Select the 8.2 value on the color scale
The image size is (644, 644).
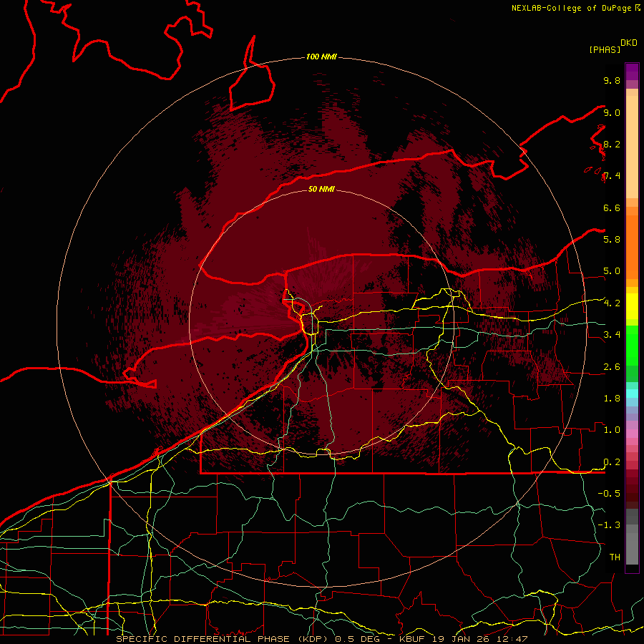(612, 144)
